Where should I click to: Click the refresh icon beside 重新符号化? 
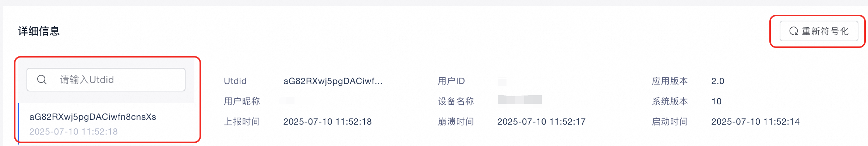coord(794,31)
